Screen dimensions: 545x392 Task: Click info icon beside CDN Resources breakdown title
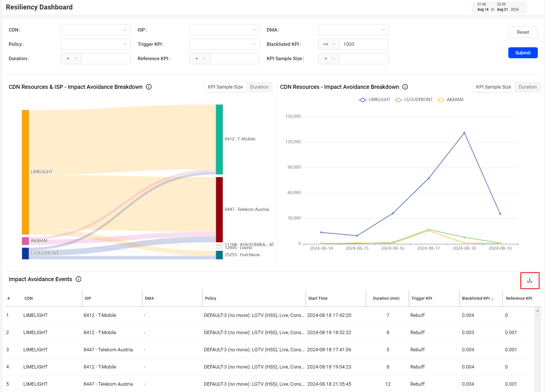tap(405, 87)
